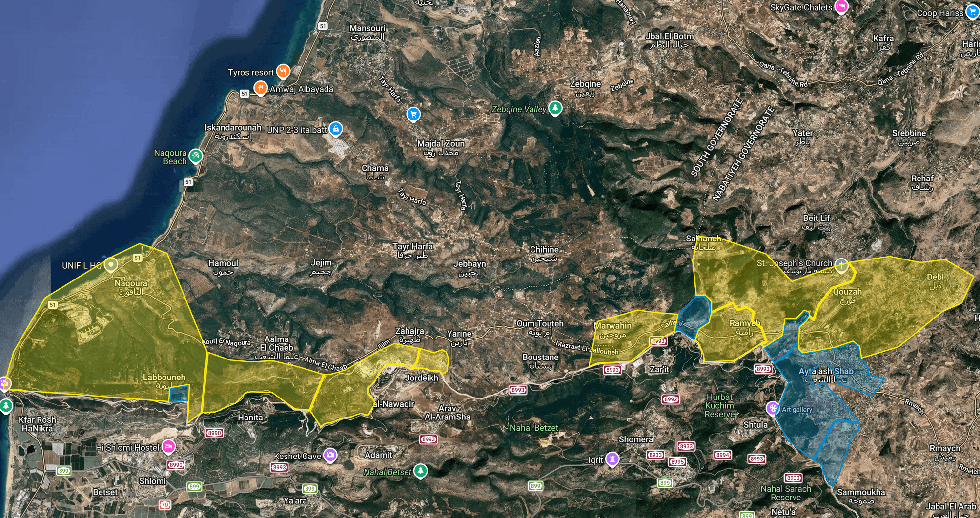Screen dimensions: 980x518
Task: Select the Ayta ash Shab label
Action: pos(826,375)
